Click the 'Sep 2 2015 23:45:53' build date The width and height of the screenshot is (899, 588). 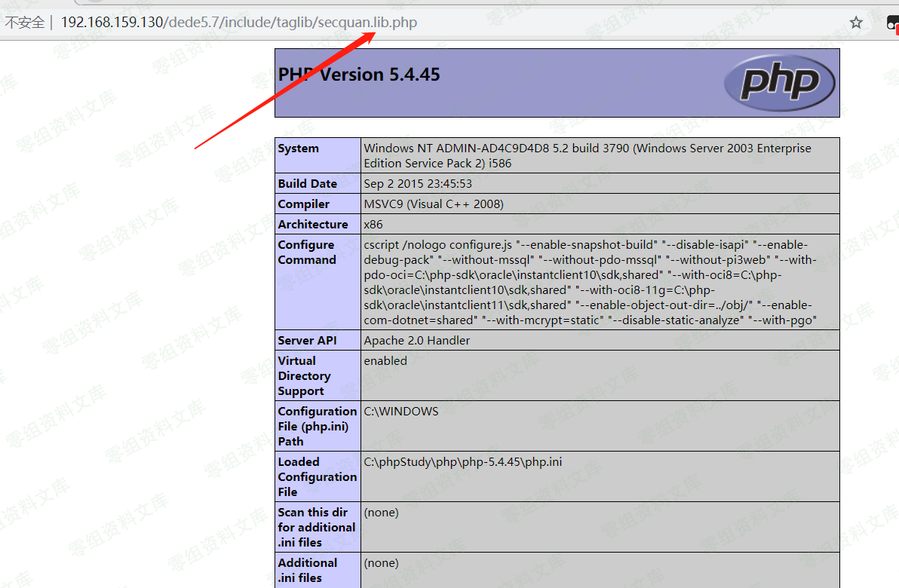[417, 183]
